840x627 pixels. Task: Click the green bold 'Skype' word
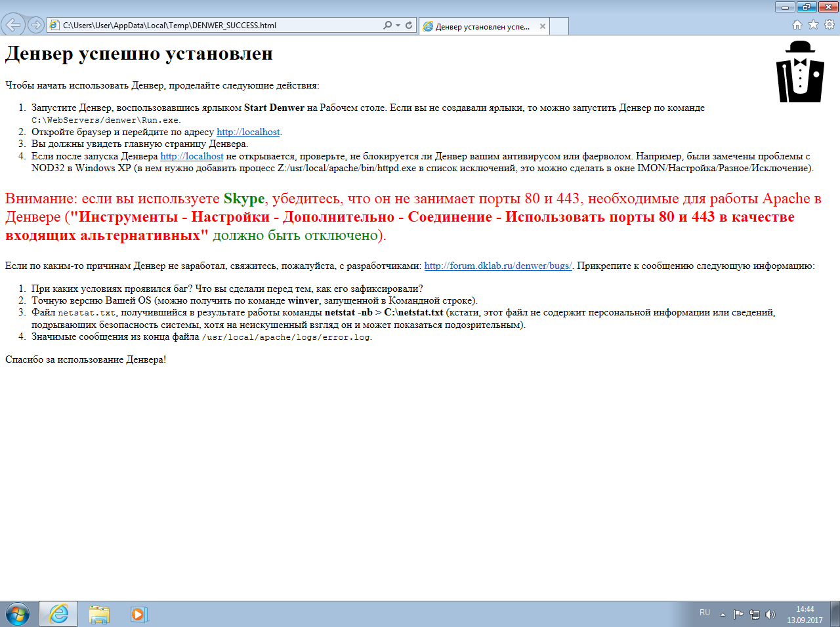click(x=244, y=198)
